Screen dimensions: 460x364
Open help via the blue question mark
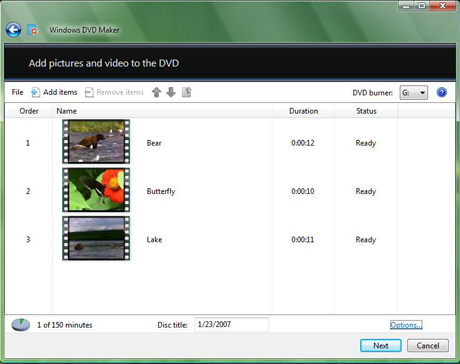pos(442,92)
